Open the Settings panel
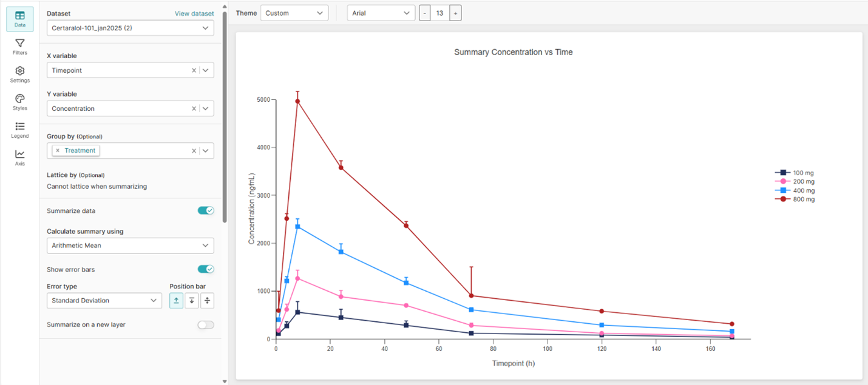This screenshot has width=868, height=385. [19, 75]
